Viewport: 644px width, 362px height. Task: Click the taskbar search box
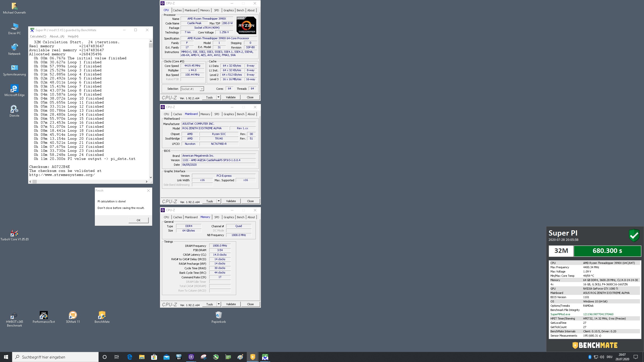click(55, 357)
